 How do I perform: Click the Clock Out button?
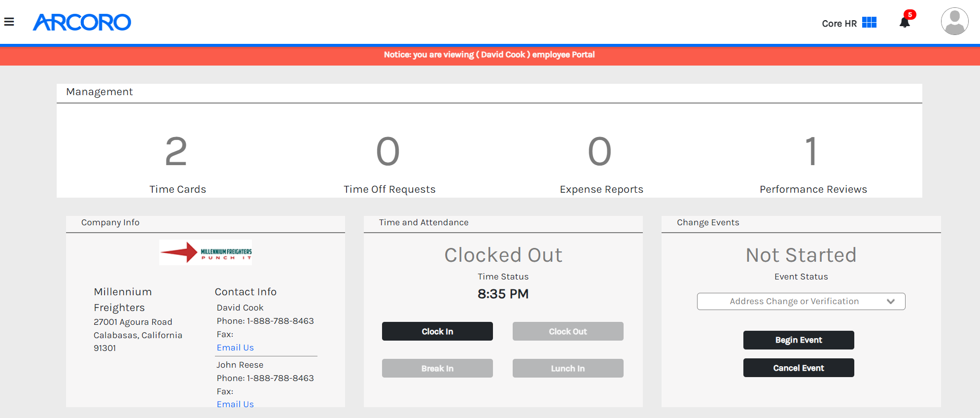click(568, 331)
